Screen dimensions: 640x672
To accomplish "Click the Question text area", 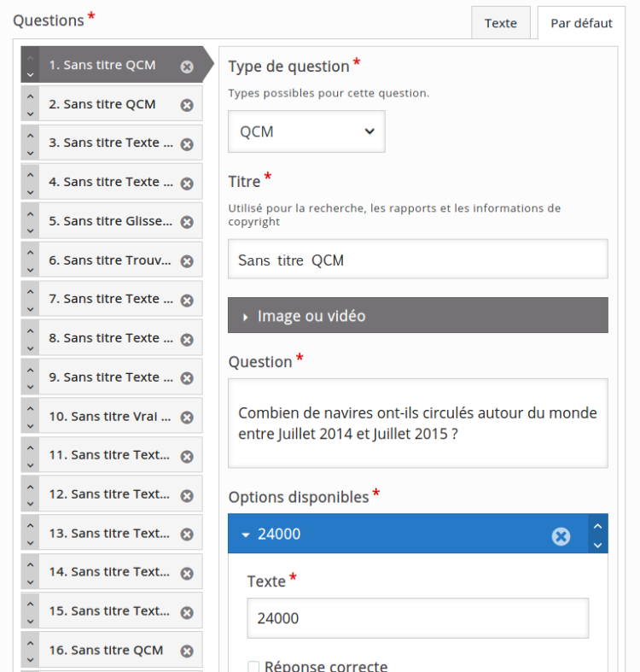I will (x=417, y=424).
